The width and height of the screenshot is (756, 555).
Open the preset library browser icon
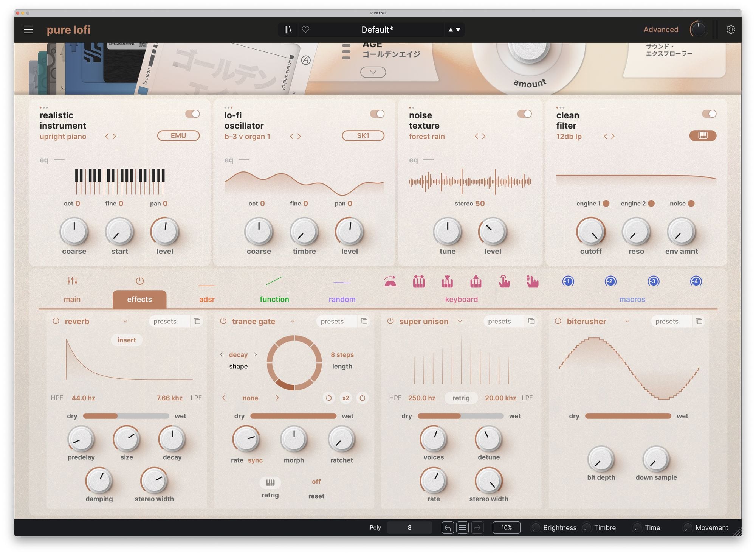pyautogui.click(x=288, y=30)
